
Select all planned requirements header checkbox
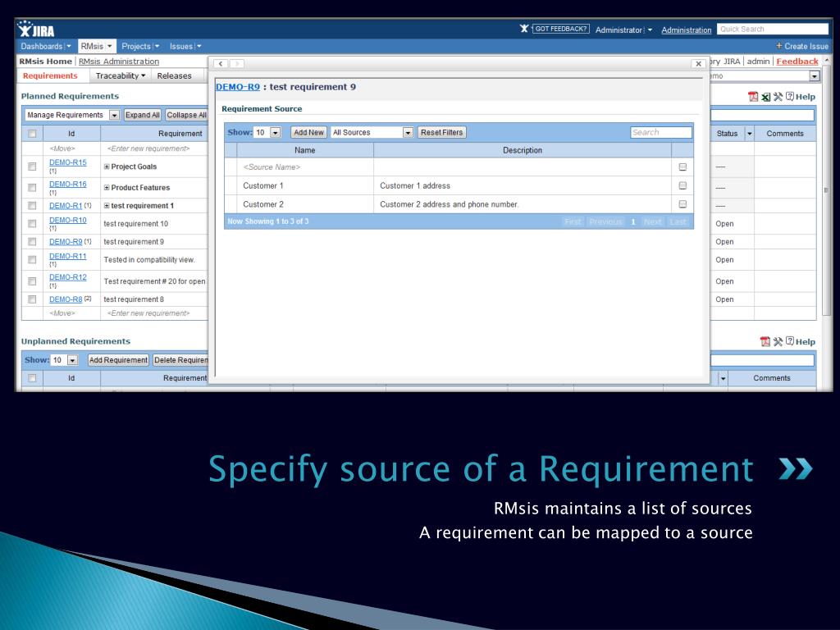32,134
